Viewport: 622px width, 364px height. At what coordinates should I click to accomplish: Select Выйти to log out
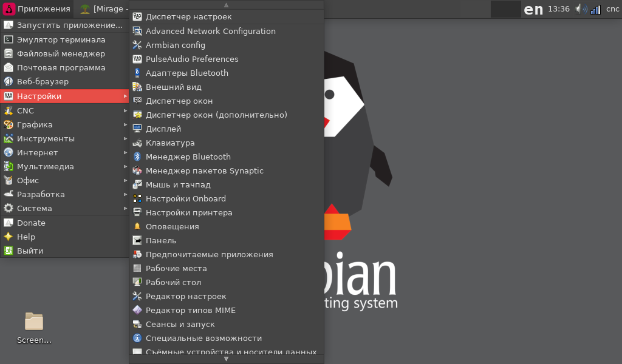point(64,251)
